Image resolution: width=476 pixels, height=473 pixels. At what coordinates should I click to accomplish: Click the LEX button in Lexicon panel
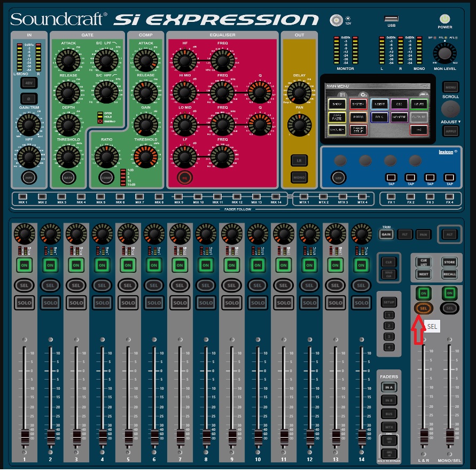coord(338,177)
